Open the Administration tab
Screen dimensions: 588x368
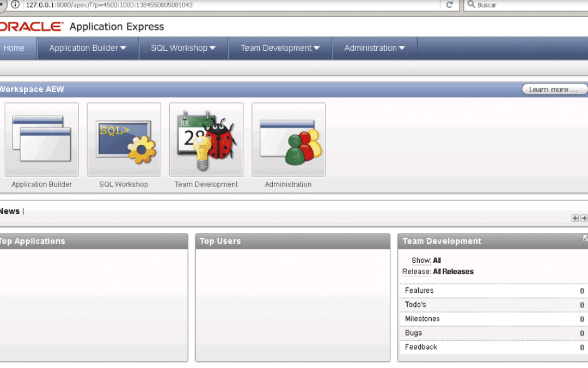pyautogui.click(x=375, y=48)
